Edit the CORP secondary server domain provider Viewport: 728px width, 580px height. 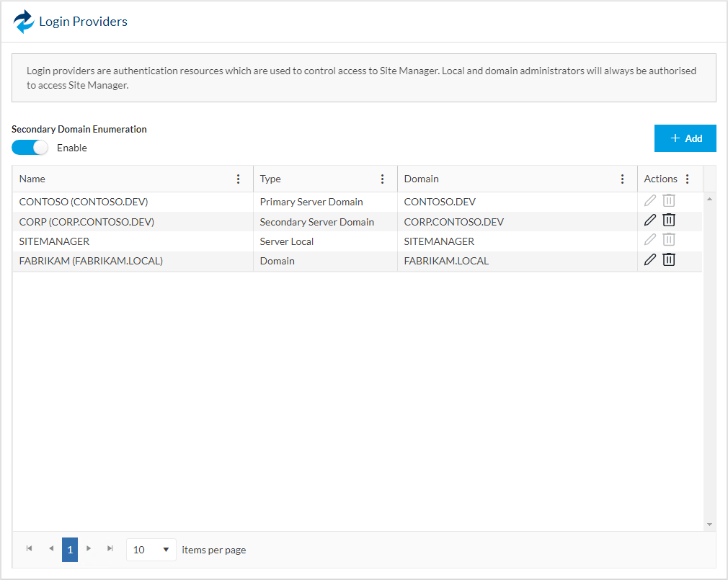click(x=649, y=220)
